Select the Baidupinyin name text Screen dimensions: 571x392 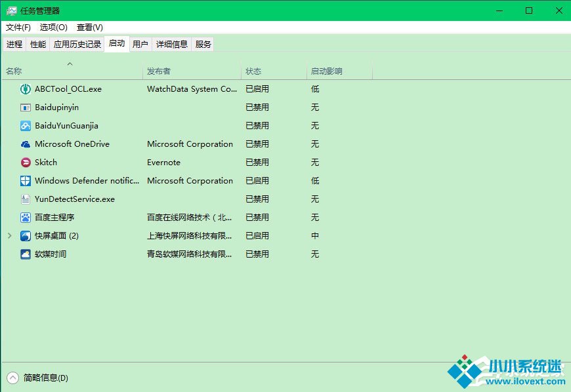(x=57, y=108)
